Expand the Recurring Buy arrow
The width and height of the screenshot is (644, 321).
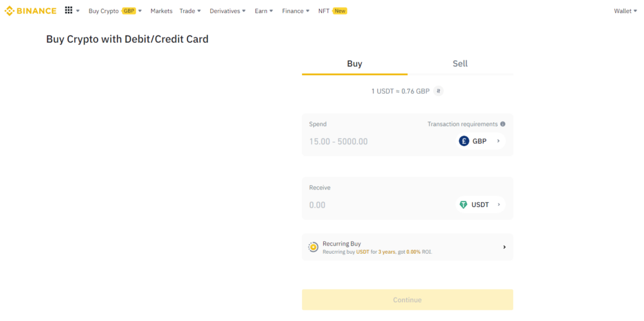pos(504,247)
